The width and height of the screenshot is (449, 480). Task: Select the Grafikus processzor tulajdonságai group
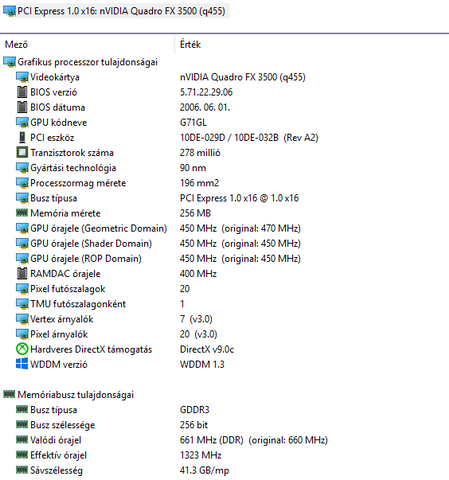[88, 62]
